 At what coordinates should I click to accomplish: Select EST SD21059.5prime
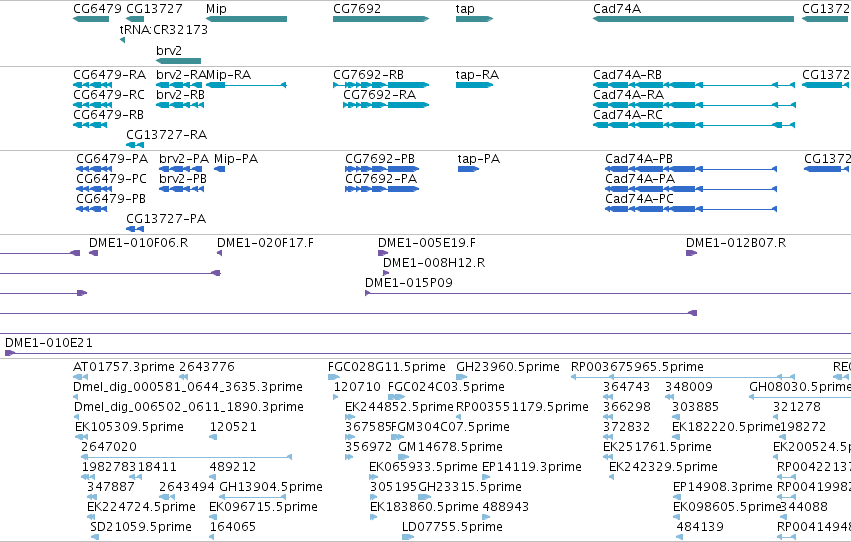point(94,537)
